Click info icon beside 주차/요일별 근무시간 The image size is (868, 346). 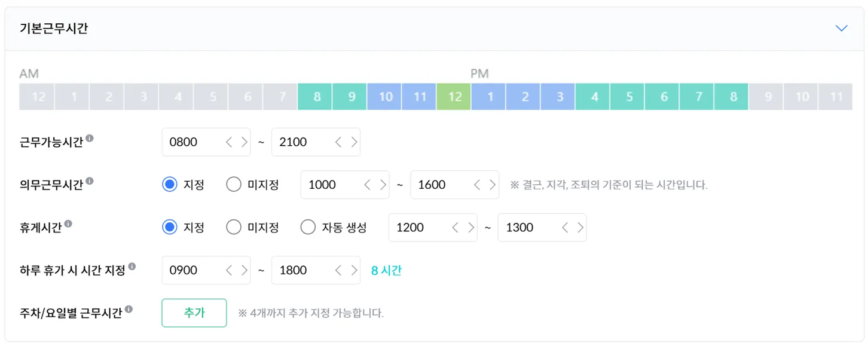129,310
